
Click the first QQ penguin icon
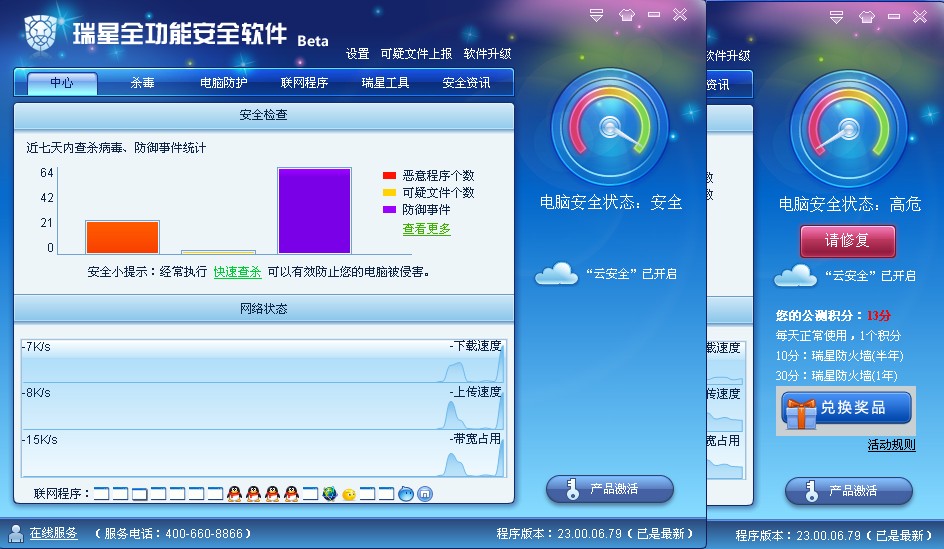point(235,494)
